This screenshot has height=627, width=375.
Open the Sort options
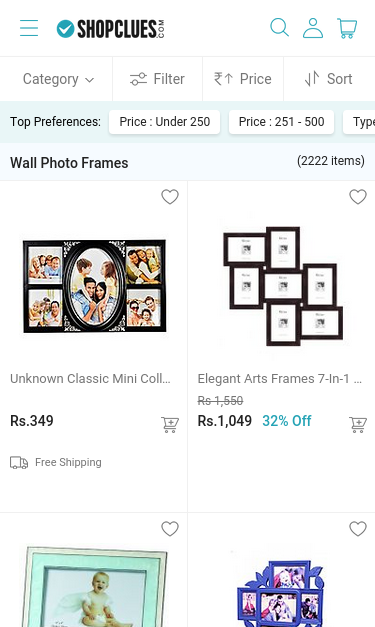tap(328, 79)
